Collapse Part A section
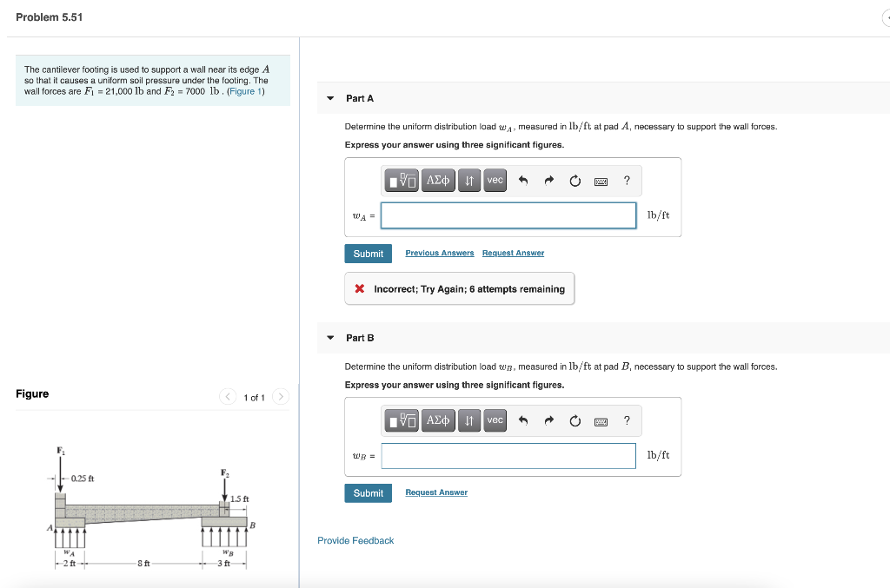Screen dimensions: 890x588 coord(330,98)
